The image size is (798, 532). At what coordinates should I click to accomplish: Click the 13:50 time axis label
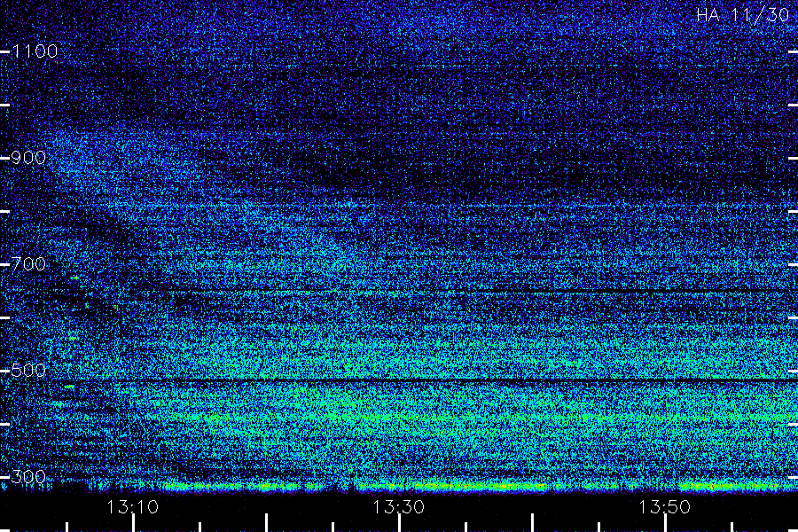[x=665, y=506]
